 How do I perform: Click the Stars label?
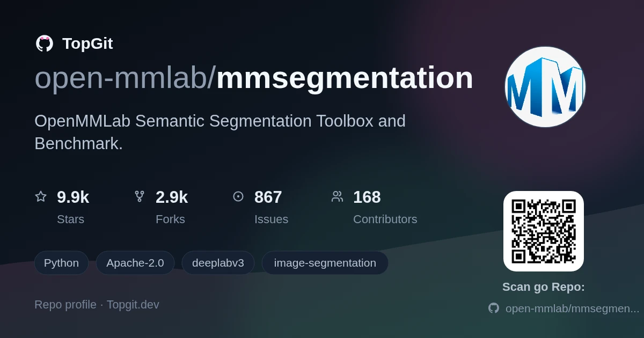tap(70, 219)
